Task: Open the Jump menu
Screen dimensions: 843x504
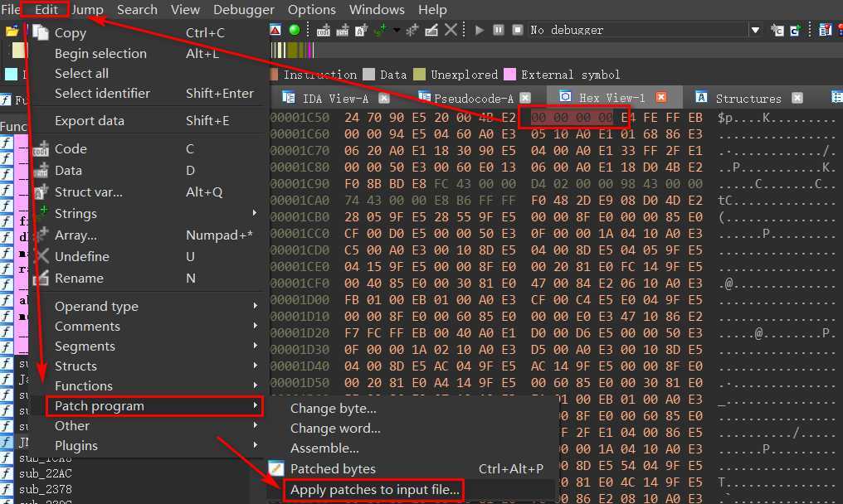Action: [x=87, y=10]
